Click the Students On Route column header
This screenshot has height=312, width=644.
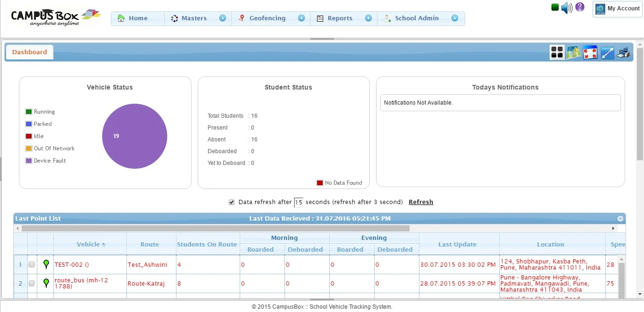point(207,245)
